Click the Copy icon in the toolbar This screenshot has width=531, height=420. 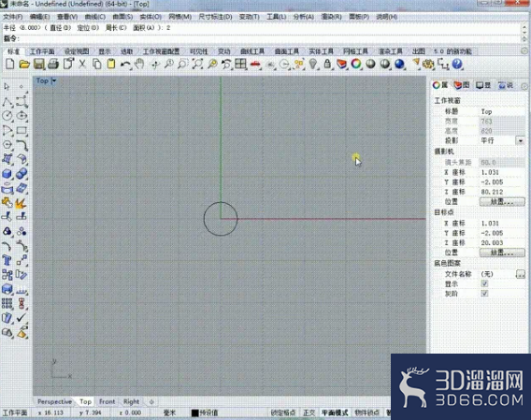tap(97, 64)
